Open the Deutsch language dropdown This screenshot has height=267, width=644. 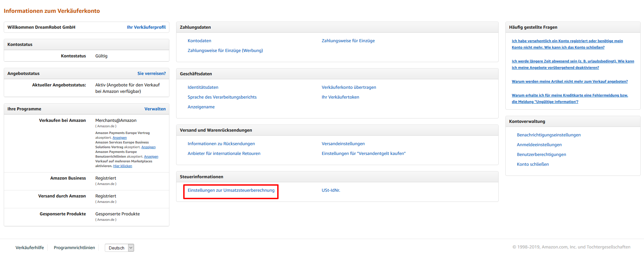(119, 248)
